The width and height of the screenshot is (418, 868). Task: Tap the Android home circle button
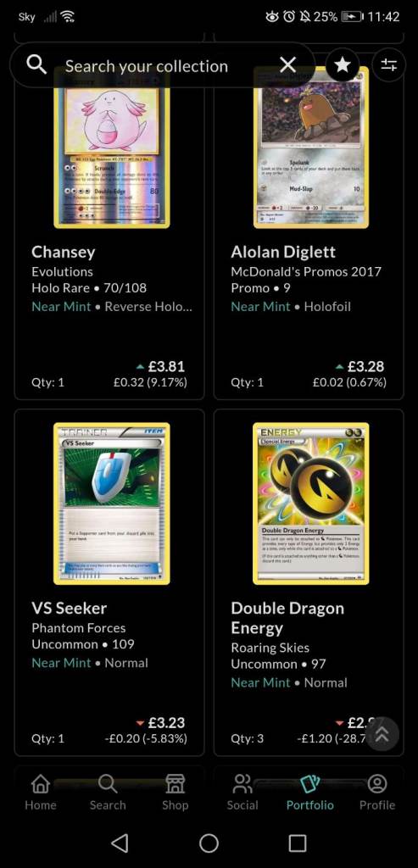pos(209,843)
